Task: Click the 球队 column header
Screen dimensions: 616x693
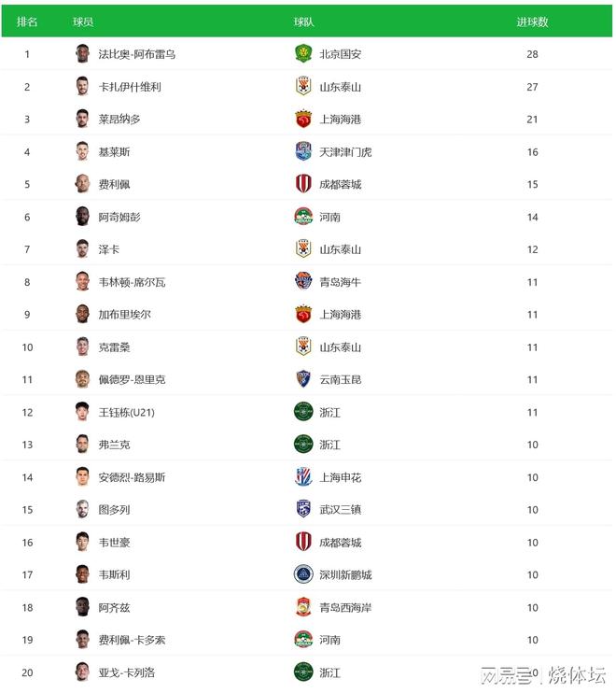Action: click(x=303, y=21)
